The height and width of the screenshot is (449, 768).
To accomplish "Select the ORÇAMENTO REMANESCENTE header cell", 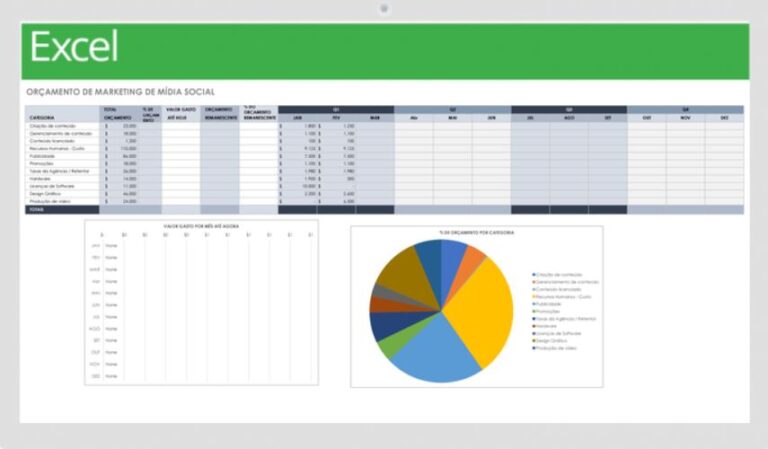I will (x=220, y=114).
